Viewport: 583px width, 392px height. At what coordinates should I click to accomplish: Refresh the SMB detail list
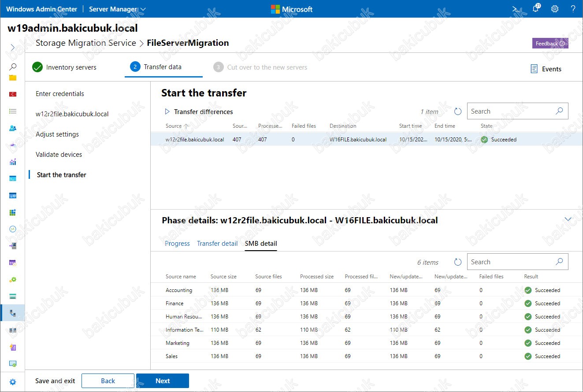pyautogui.click(x=458, y=262)
